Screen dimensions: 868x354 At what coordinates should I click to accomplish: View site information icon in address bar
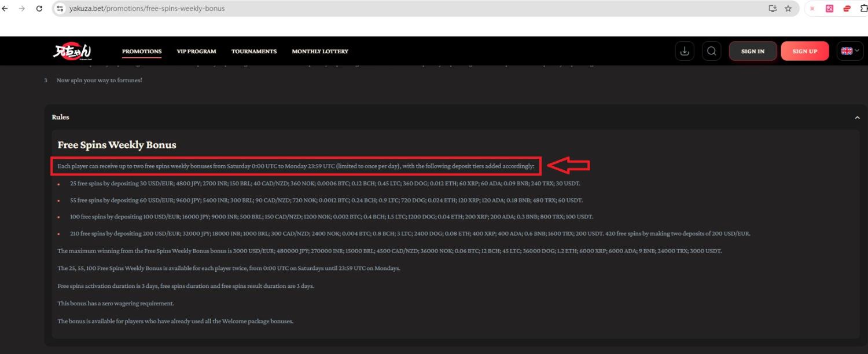(x=60, y=9)
